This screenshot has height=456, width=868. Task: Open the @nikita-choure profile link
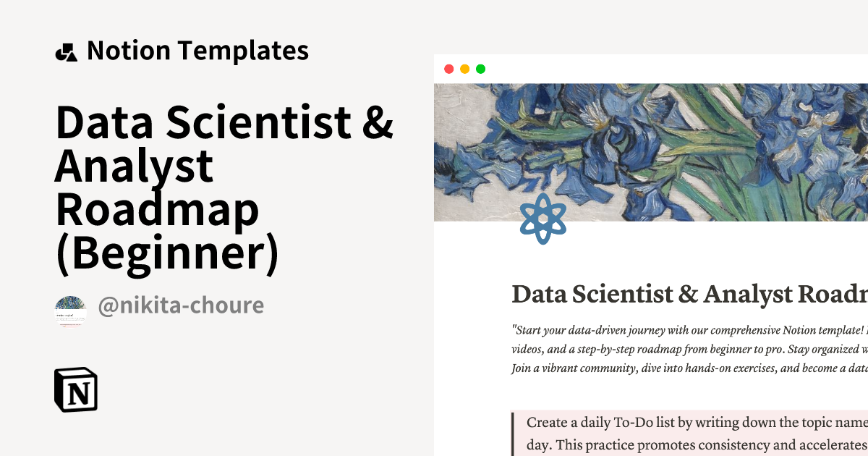coord(182,306)
